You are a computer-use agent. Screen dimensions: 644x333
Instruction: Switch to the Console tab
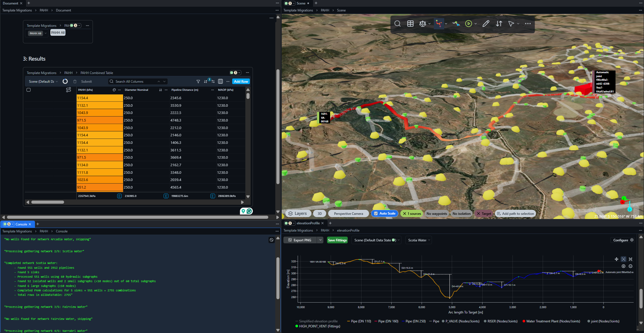pos(21,224)
